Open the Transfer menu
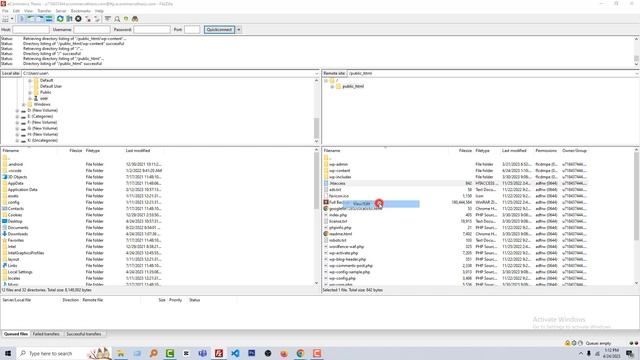The height and width of the screenshot is (360, 640). click(44, 11)
